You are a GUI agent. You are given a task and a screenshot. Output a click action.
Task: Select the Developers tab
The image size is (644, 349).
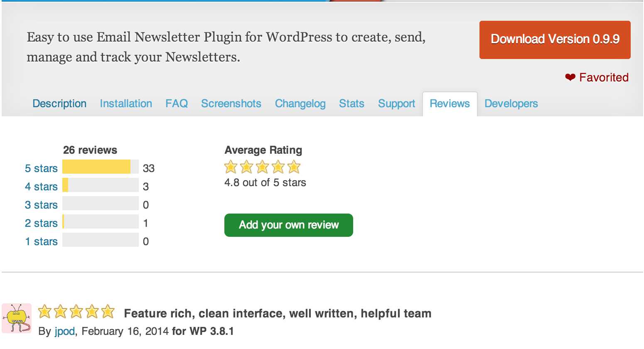tap(511, 103)
